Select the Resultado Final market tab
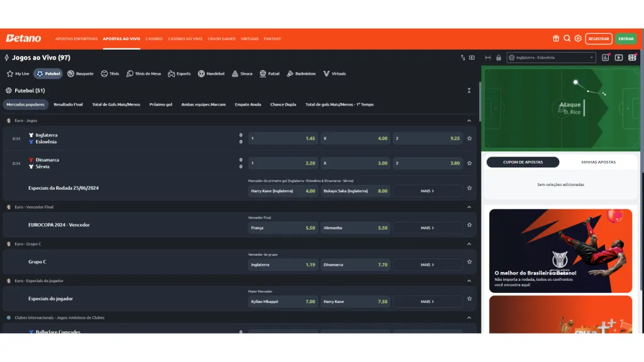This screenshot has height=362, width=644. tap(68, 104)
